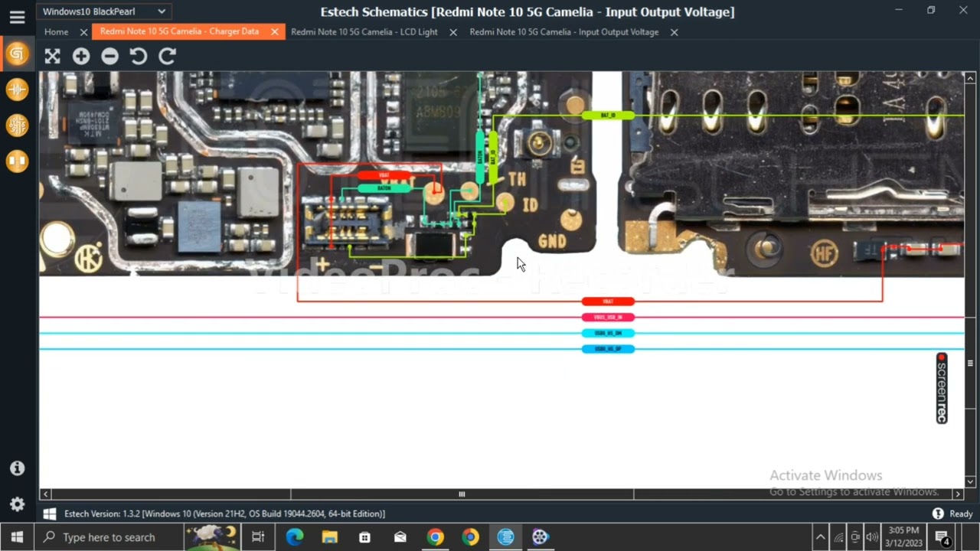Image resolution: width=980 pixels, height=551 pixels.
Task: Click the horizontal scrollbar thumb
Action: coord(462,494)
